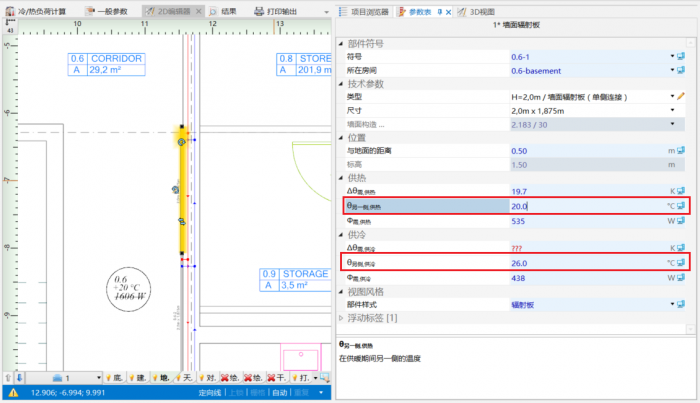Viewport: 700px width, 403px height.
Task: Pin the 参数表 panel with the pin icon
Action: click(x=437, y=11)
